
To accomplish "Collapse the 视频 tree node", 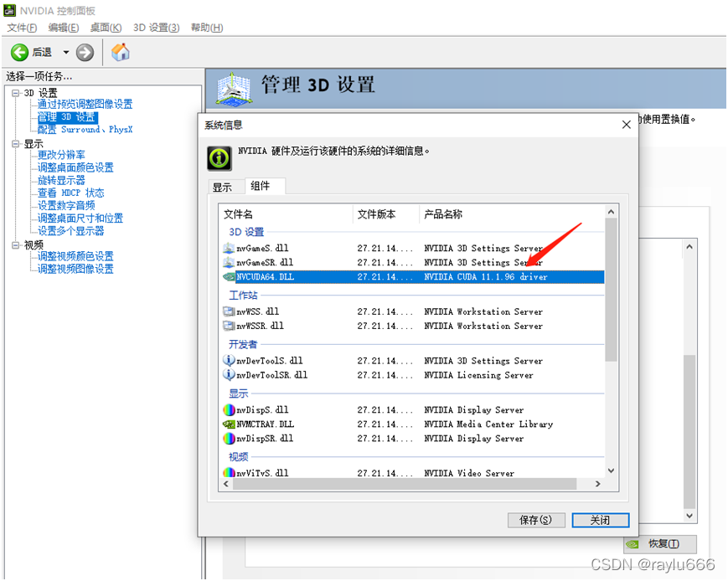I will [16, 245].
